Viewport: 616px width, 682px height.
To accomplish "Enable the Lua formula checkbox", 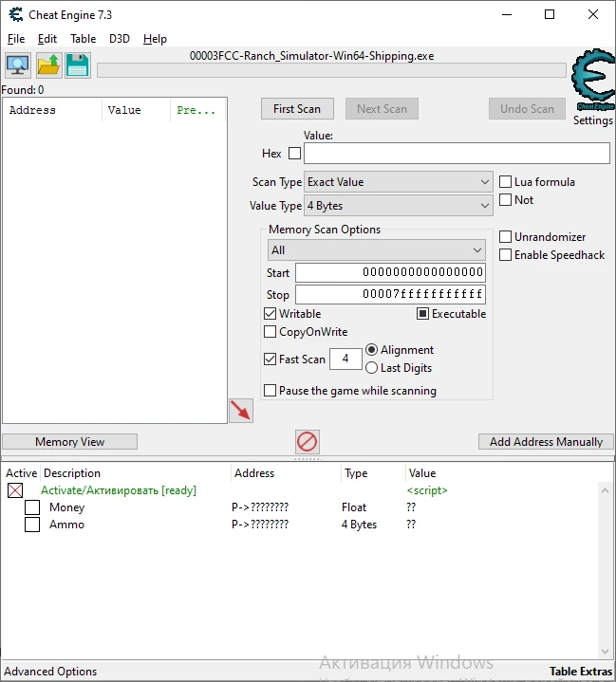I will pyautogui.click(x=505, y=182).
